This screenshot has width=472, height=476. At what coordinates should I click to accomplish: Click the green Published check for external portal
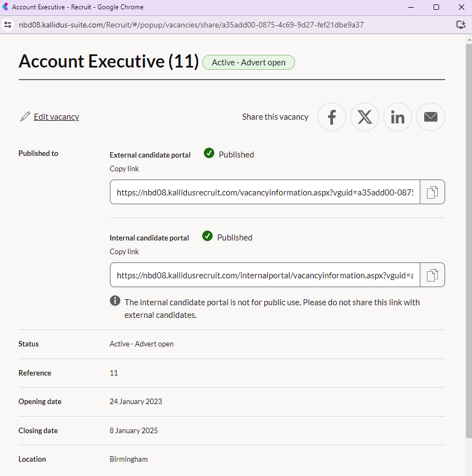pos(209,153)
